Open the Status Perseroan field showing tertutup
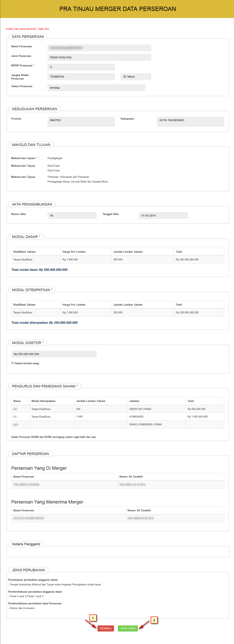This screenshot has width=234, height=644. (x=96, y=88)
